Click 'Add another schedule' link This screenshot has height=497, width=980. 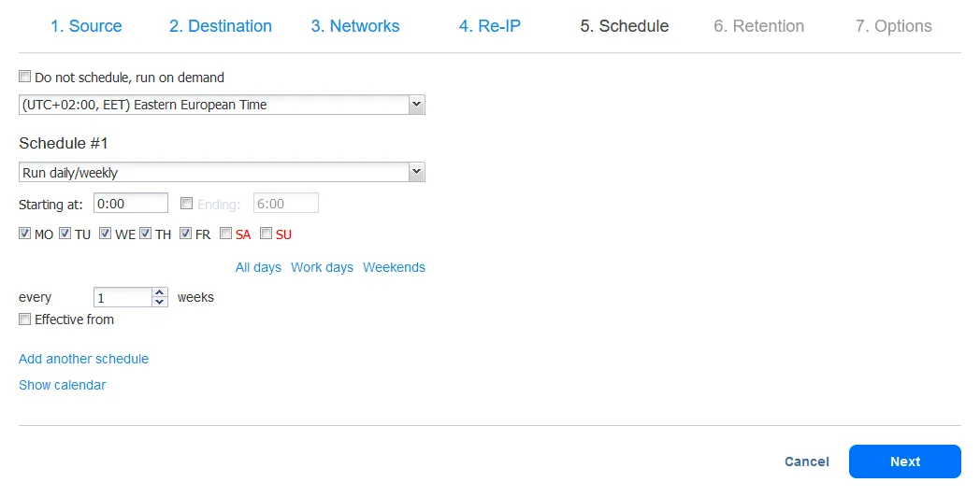pos(83,359)
